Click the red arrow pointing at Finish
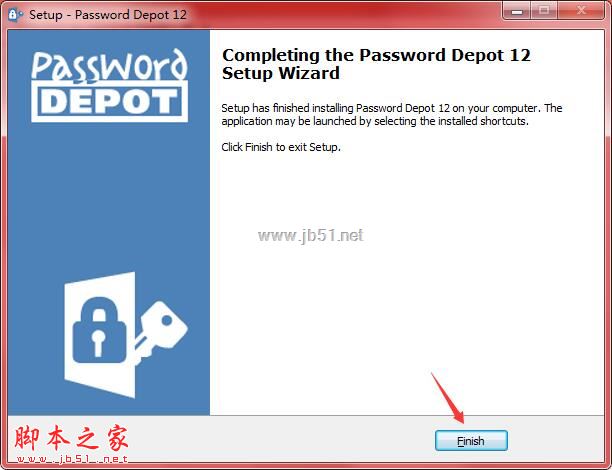Image resolution: width=612 pixels, height=470 pixels. 448,398
